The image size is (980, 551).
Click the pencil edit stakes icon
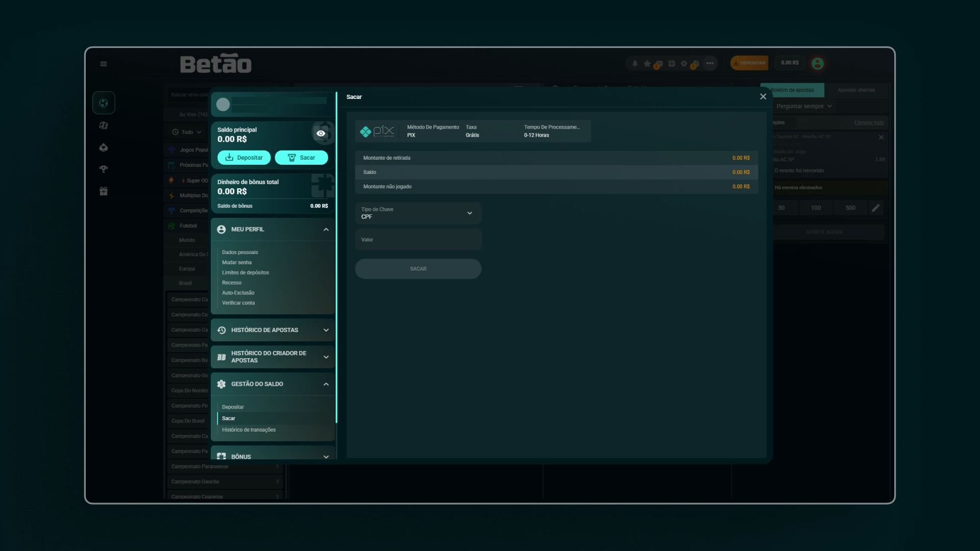tap(876, 208)
